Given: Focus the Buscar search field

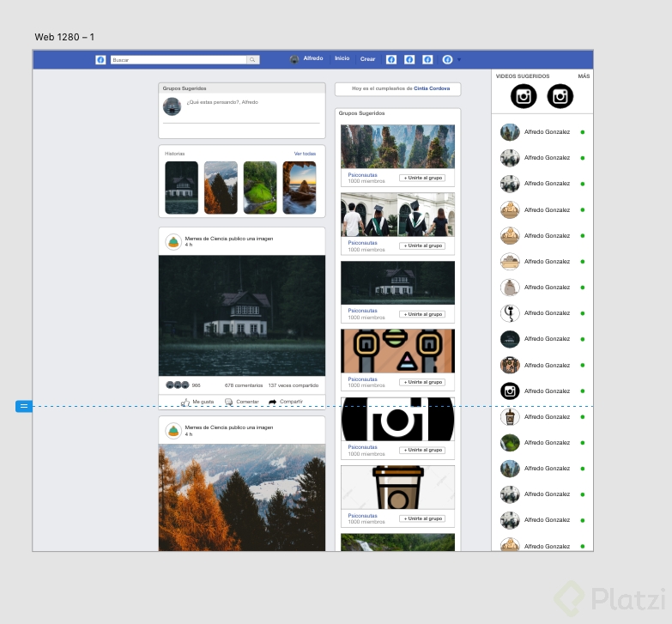Looking at the screenshot, I should click(x=179, y=59).
